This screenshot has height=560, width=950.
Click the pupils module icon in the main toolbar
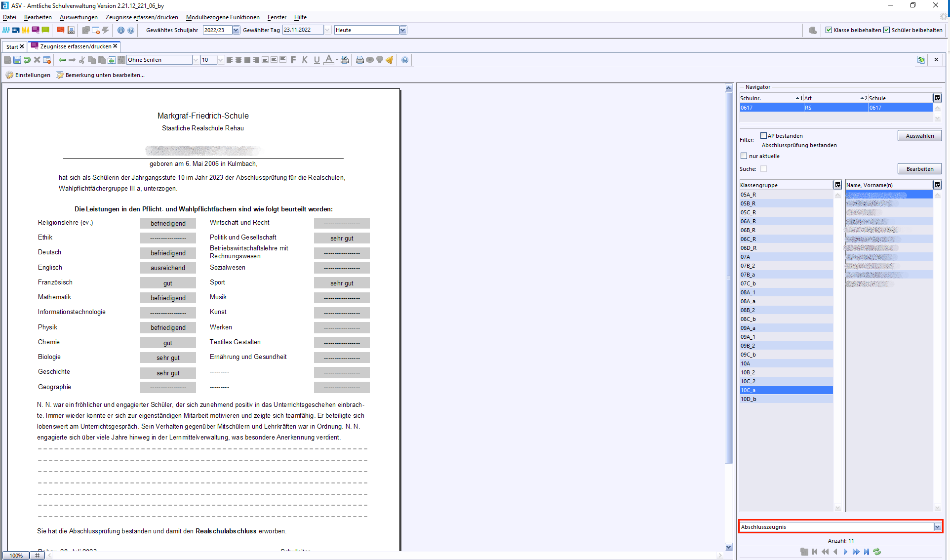click(x=6, y=30)
